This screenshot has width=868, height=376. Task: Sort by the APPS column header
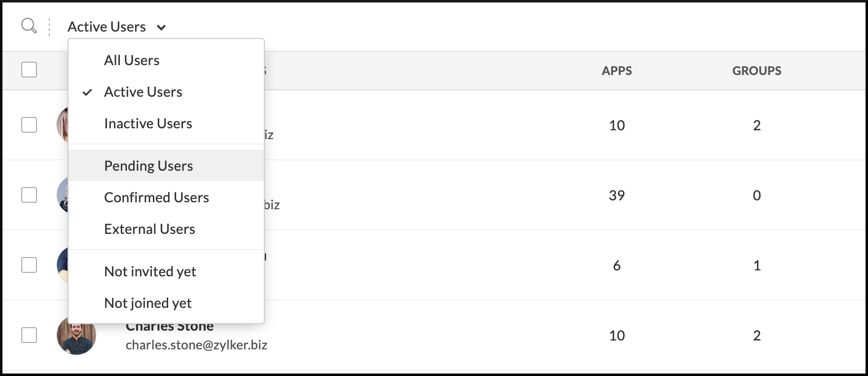[616, 71]
